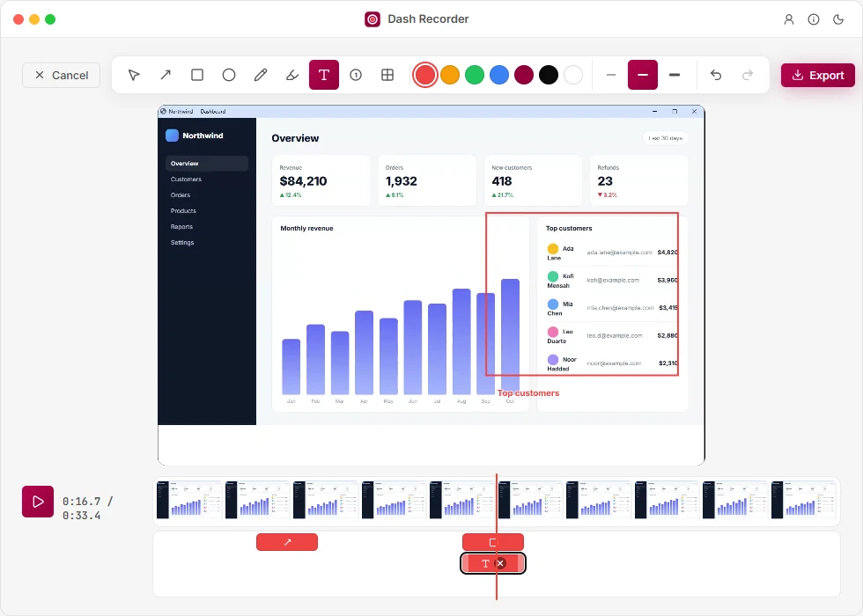
Task: Click the macOS green zoom button
Action: [50, 19]
